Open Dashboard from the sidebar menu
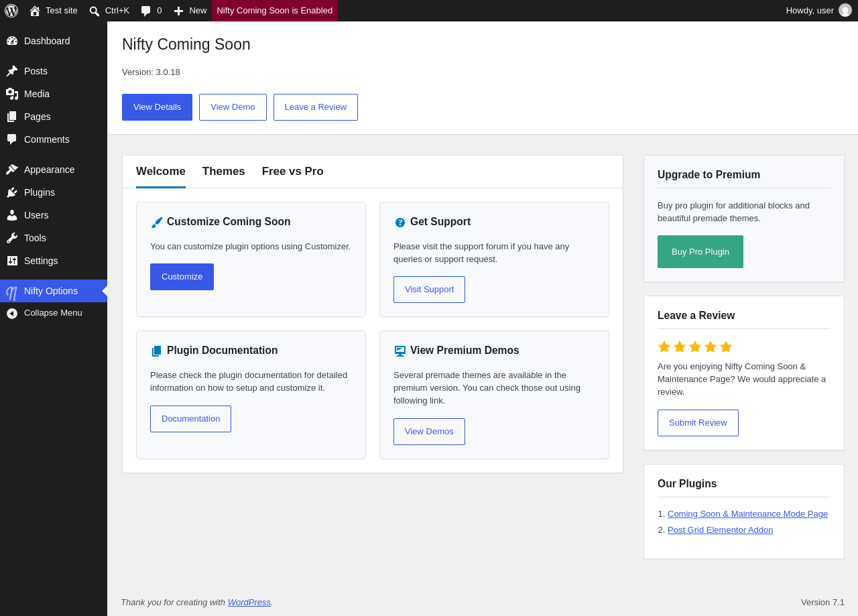 [x=54, y=41]
